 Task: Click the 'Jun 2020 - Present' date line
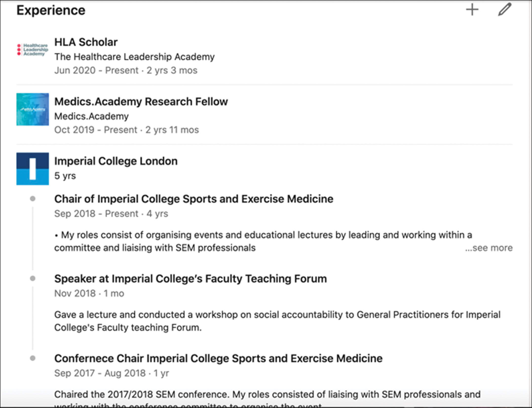click(x=126, y=70)
